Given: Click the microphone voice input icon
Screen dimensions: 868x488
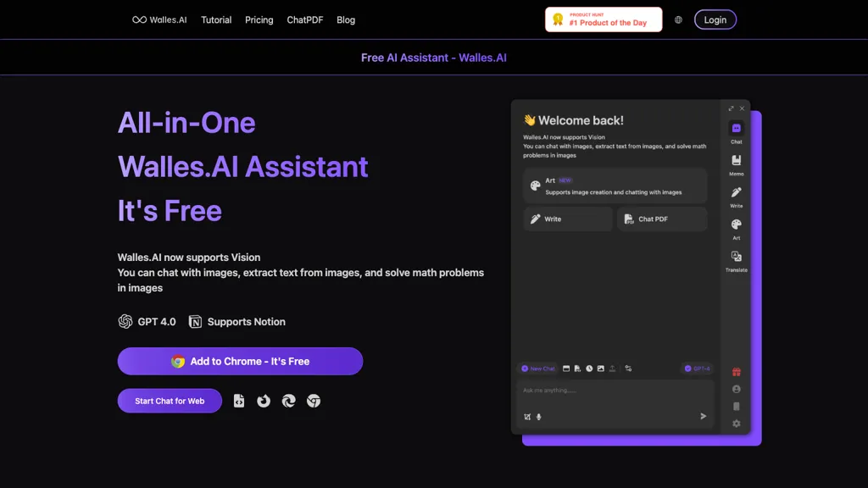Looking at the screenshot, I should tap(539, 417).
